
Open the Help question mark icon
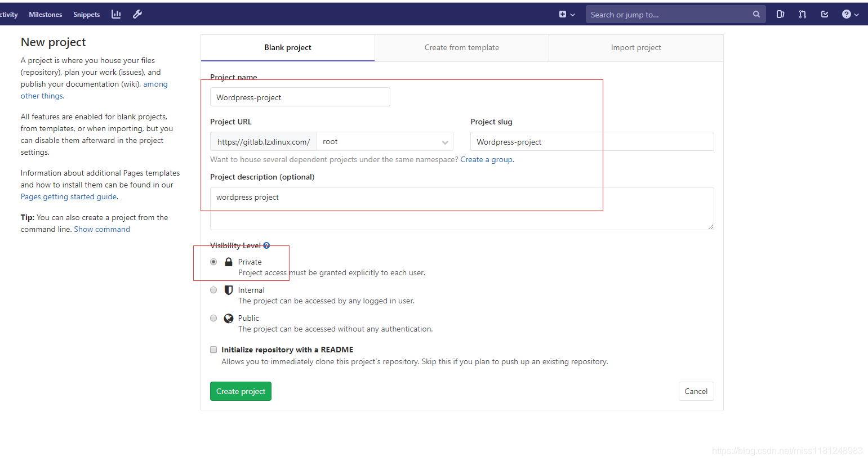coord(846,15)
